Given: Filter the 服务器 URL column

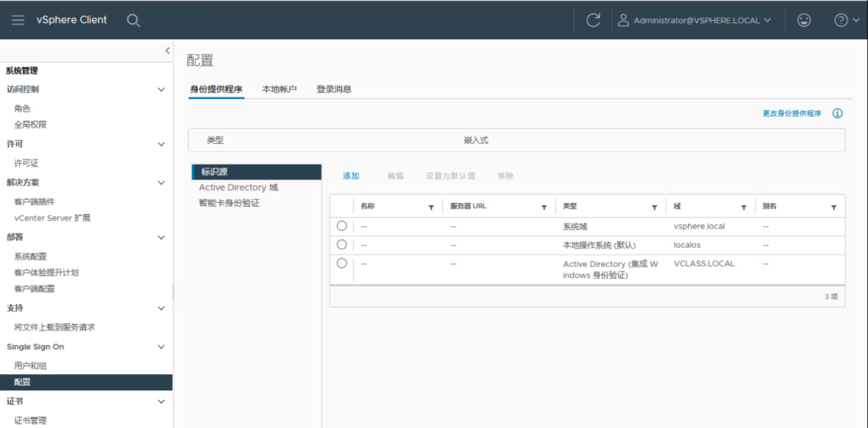Looking at the screenshot, I should click(543, 208).
